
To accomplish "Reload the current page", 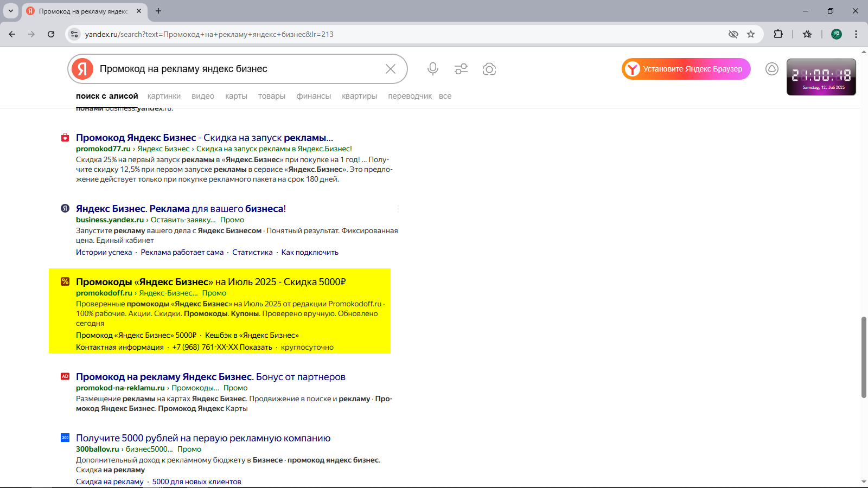I will coord(51,34).
